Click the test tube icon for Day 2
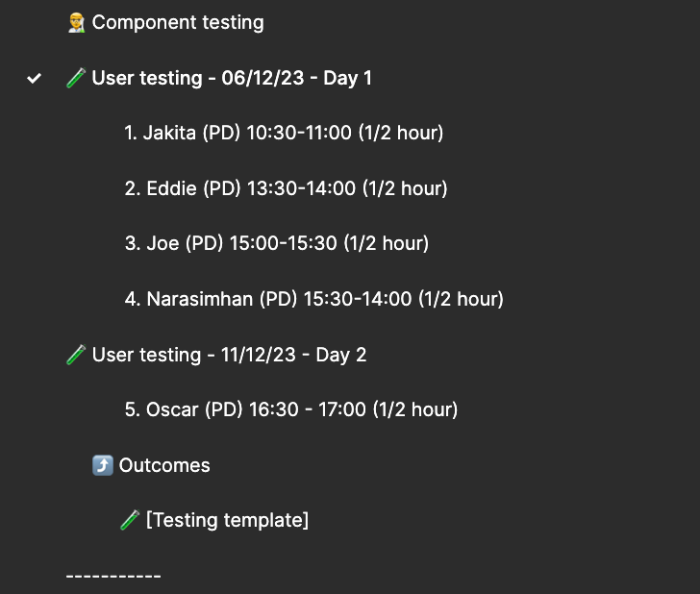700x594 pixels. click(x=76, y=355)
